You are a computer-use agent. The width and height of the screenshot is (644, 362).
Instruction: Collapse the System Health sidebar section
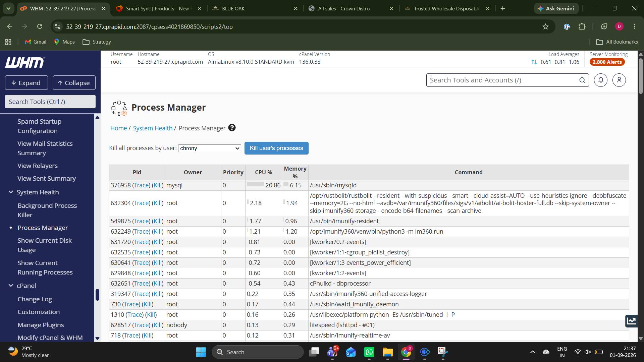tap(11, 192)
